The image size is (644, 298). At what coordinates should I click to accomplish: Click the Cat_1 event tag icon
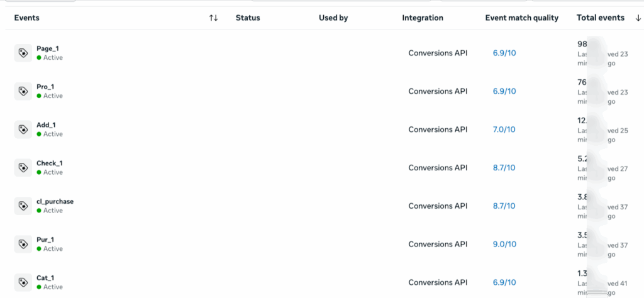coord(23,282)
